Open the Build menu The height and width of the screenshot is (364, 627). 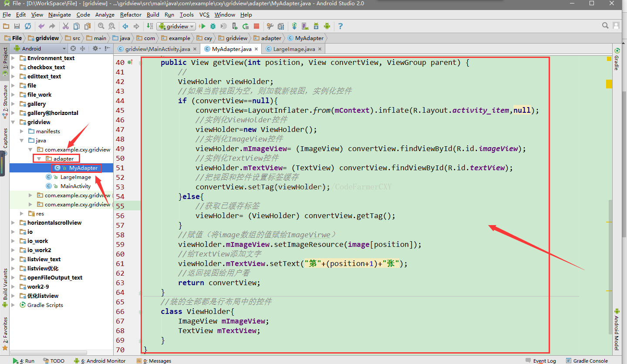(x=153, y=14)
